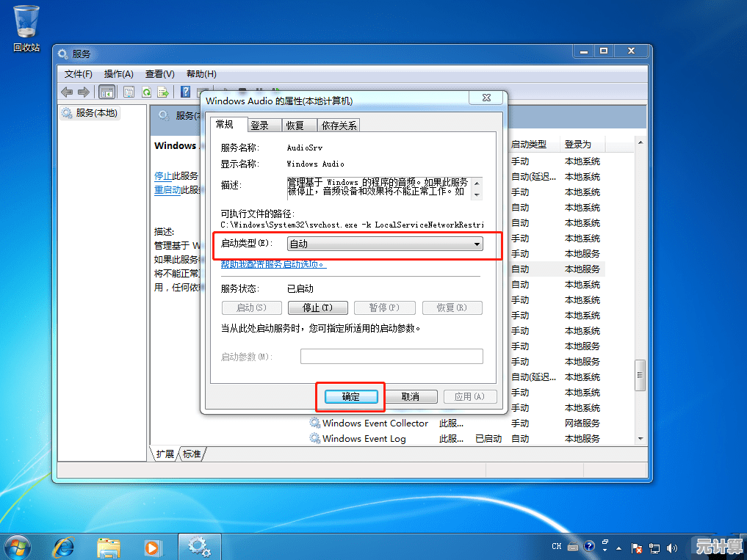Click the 帮助我配置服务启动选项 link
Viewport: 747px width, 560px height.
click(x=273, y=264)
